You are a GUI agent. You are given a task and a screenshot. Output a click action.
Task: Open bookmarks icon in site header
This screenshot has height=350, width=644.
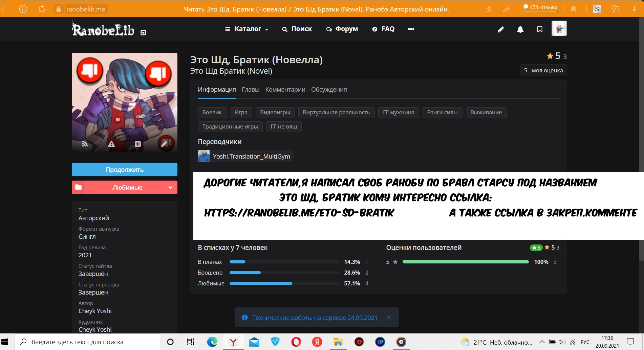tap(540, 29)
